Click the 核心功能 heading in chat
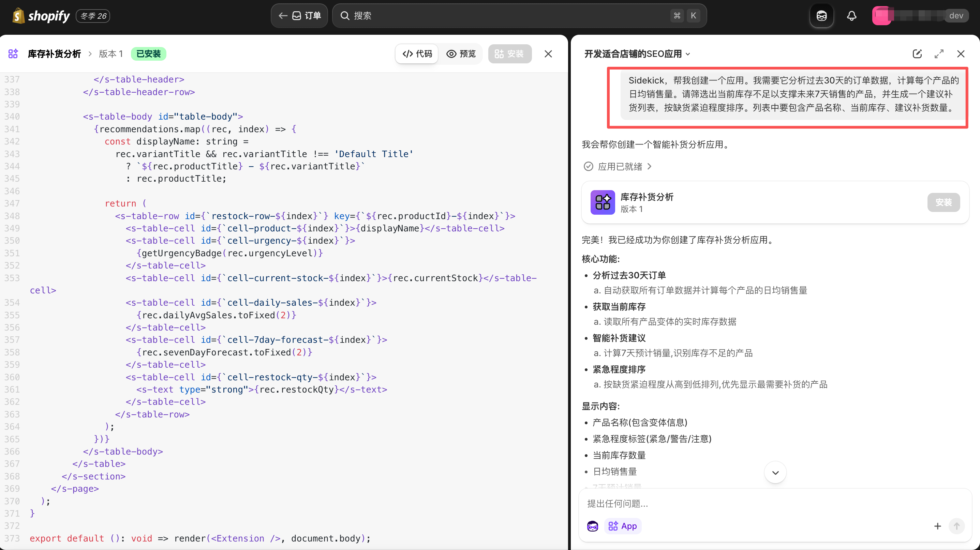Viewport: 980px width, 550px height. tap(601, 259)
